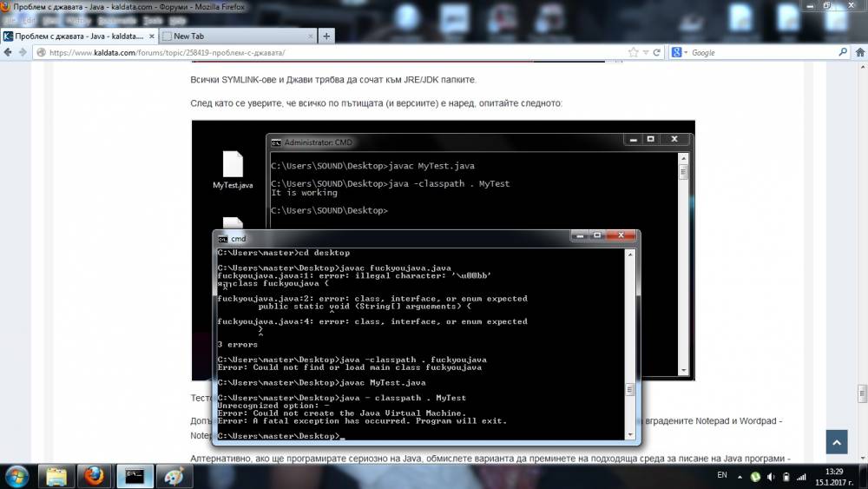Click the cmd window scrollbar thumb
Viewport: 868px width, 489px height.
click(629, 390)
